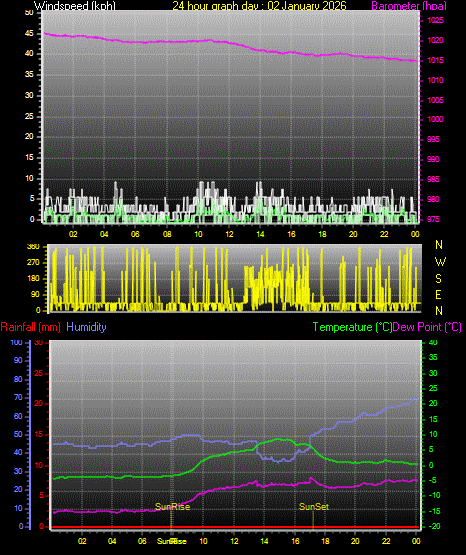The image size is (466, 555).
Task: Click the Dew Point (°C) legend label
Action: pyautogui.click(x=427, y=327)
